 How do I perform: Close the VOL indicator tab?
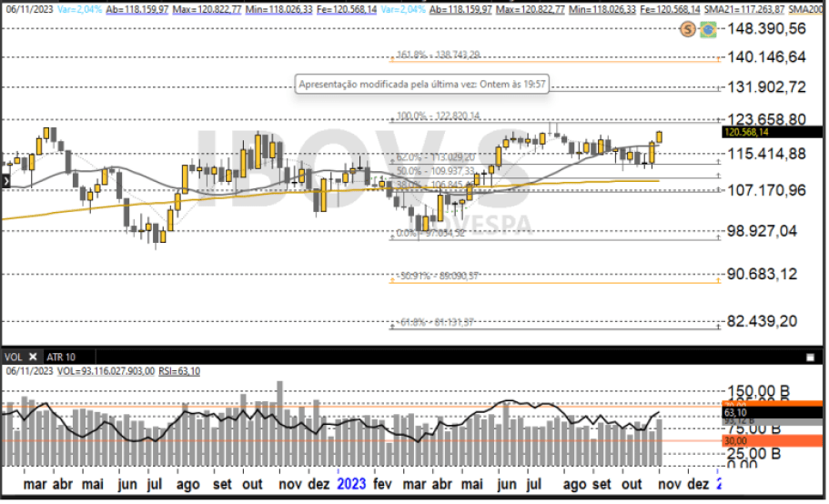coord(33,357)
